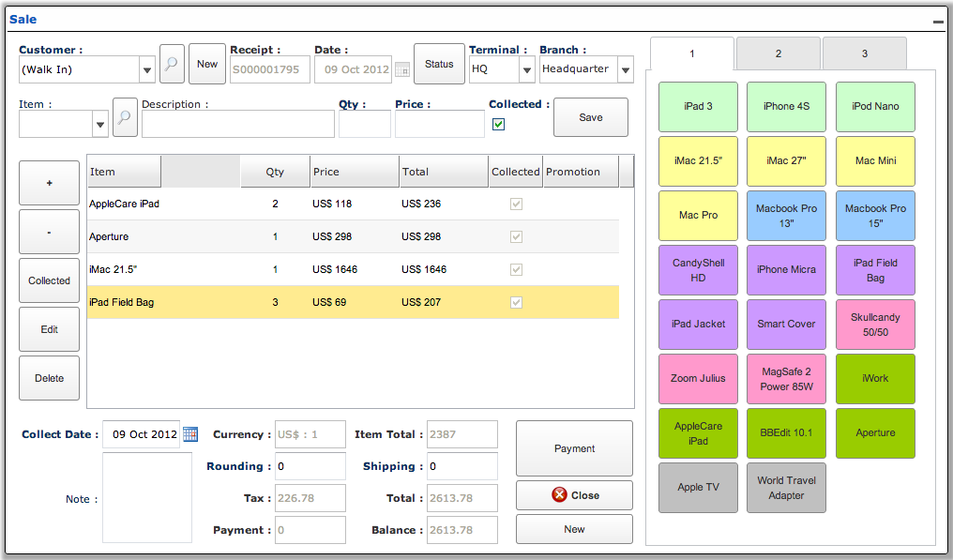
Task: Add iPod Nano product
Action: [875, 106]
